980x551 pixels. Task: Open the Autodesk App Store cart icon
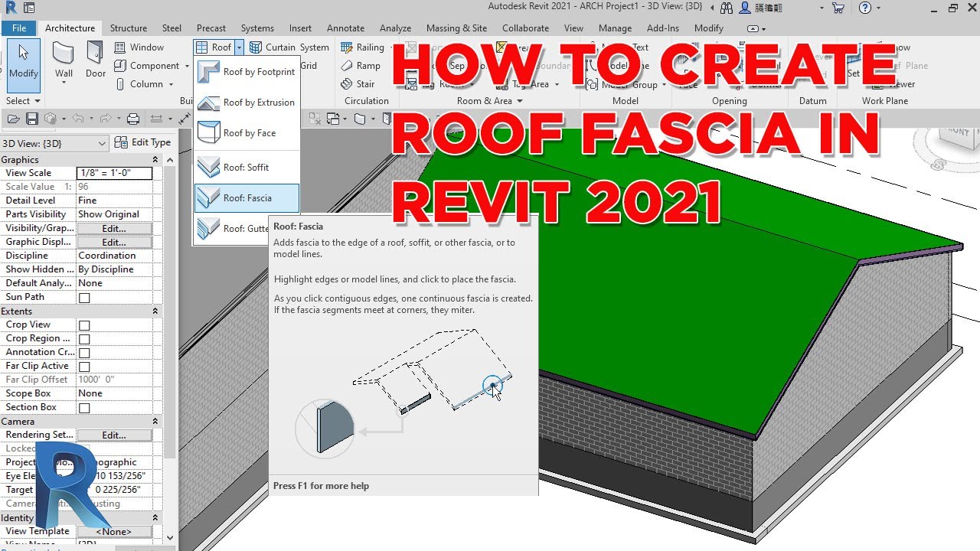pyautogui.click(x=838, y=8)
